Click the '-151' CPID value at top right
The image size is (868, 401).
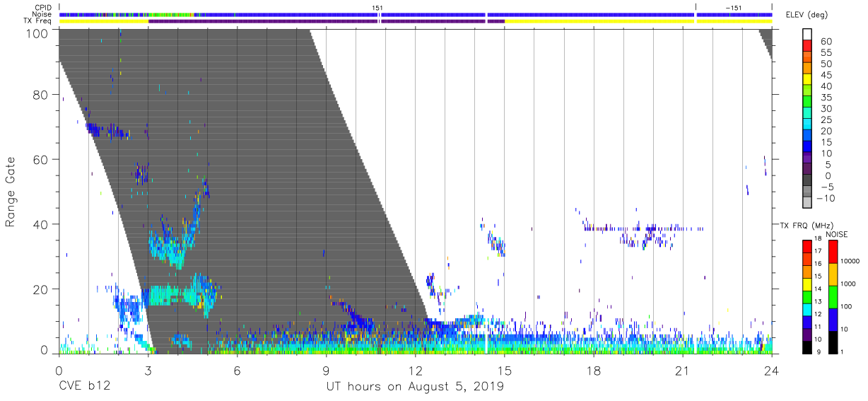point(734,8)
